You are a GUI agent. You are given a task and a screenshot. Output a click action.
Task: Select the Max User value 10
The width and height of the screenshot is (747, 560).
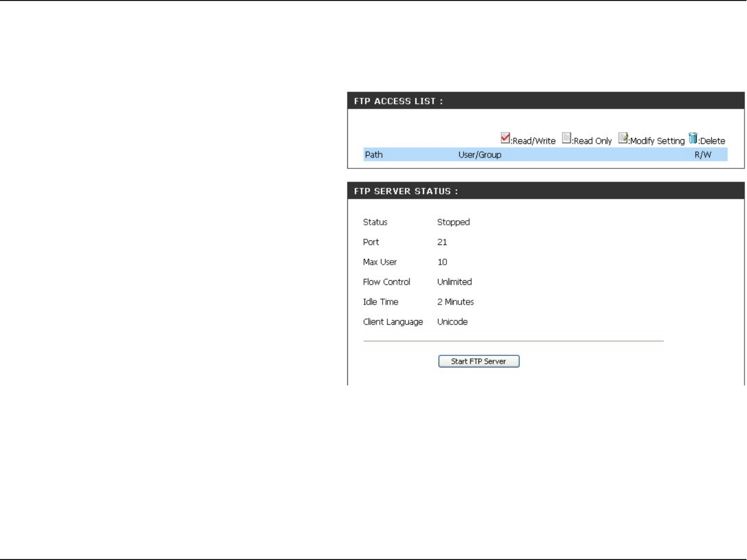click(x=442, y=262)
